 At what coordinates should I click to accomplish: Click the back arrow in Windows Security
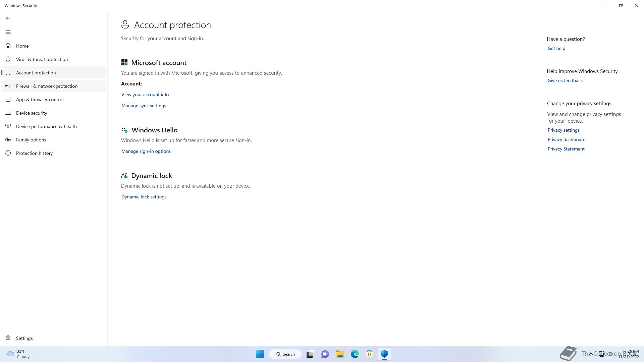tap(8, 19)
